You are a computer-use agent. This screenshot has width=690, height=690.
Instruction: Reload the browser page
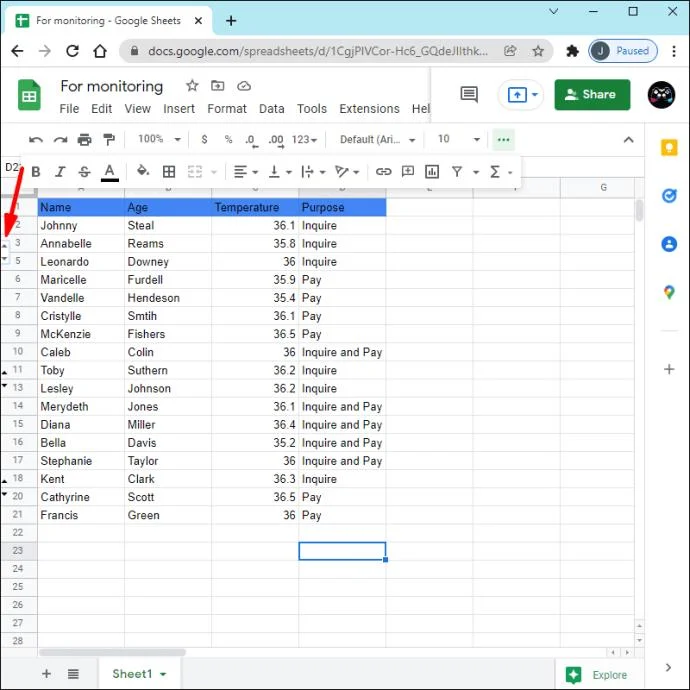pyautogui.click(x=73, y=51)
